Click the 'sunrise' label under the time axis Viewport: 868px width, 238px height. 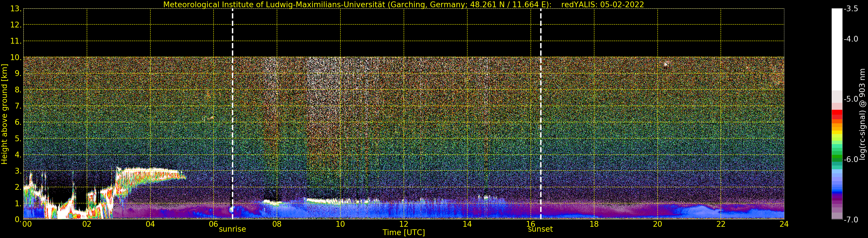(232, 229)
